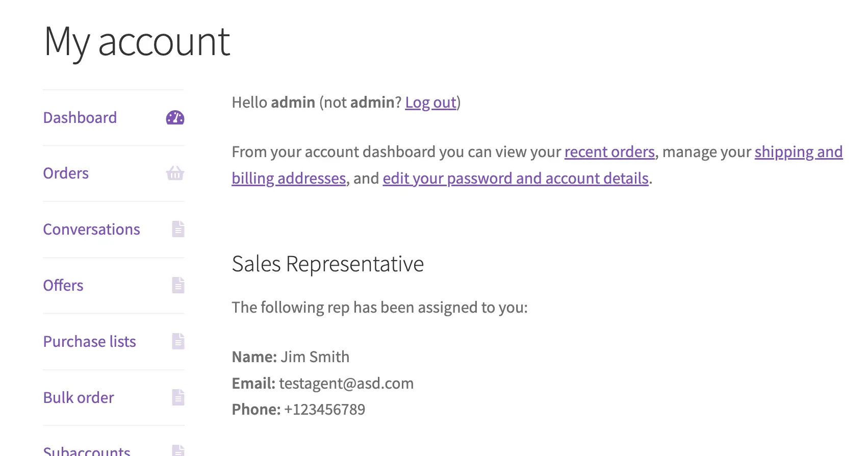Click the Subaccounts document icon
The width and height of the screenshot is (868, 456).
178,450
